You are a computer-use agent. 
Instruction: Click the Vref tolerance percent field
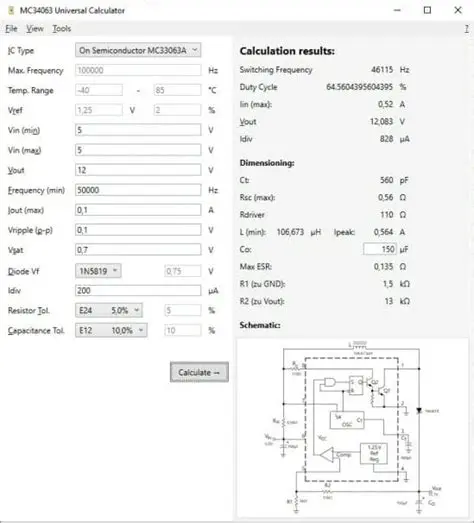click(x=177, y=110)
